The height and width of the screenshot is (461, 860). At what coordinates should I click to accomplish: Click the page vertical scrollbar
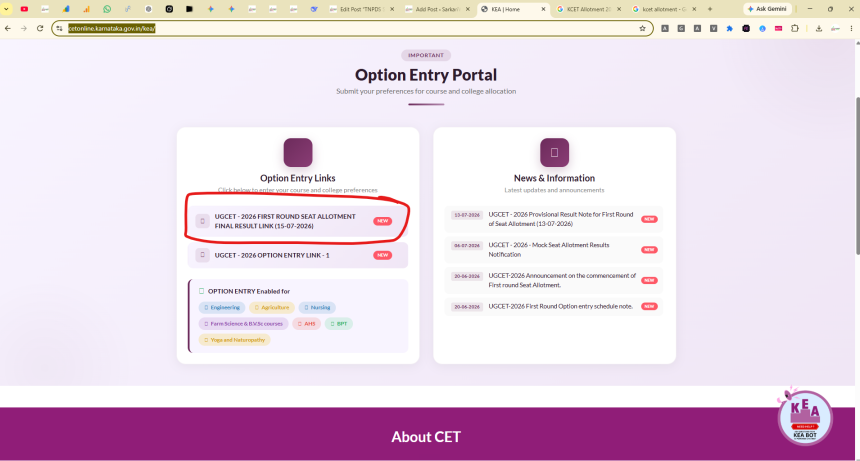coord(857,175)
